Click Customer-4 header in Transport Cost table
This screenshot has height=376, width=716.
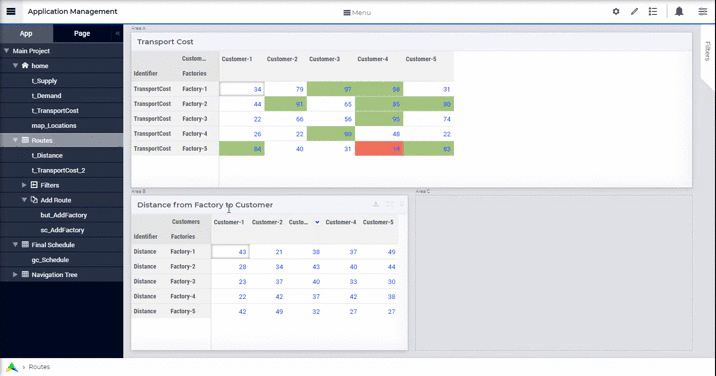373,59
